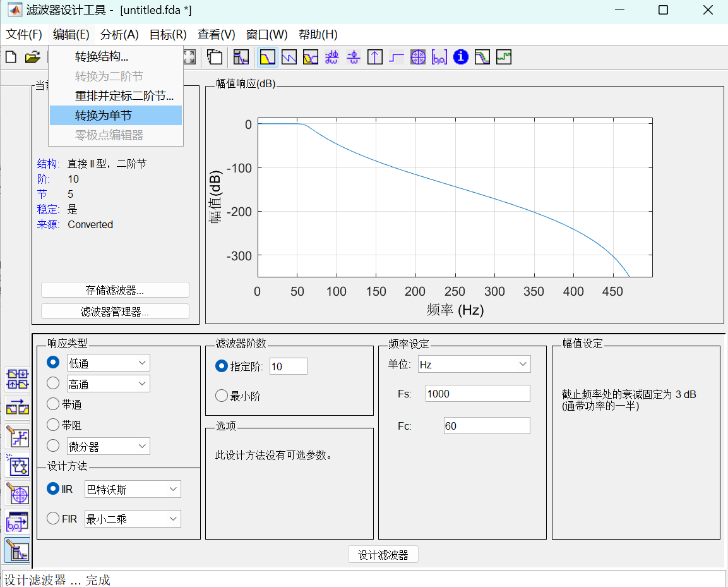Display the Group Delay Response icon

point(331,57)
